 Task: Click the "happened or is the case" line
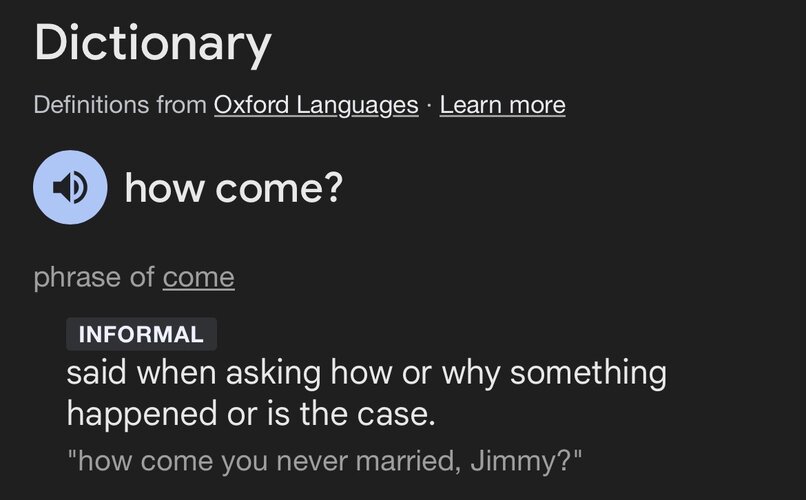(x=251, y=412)
